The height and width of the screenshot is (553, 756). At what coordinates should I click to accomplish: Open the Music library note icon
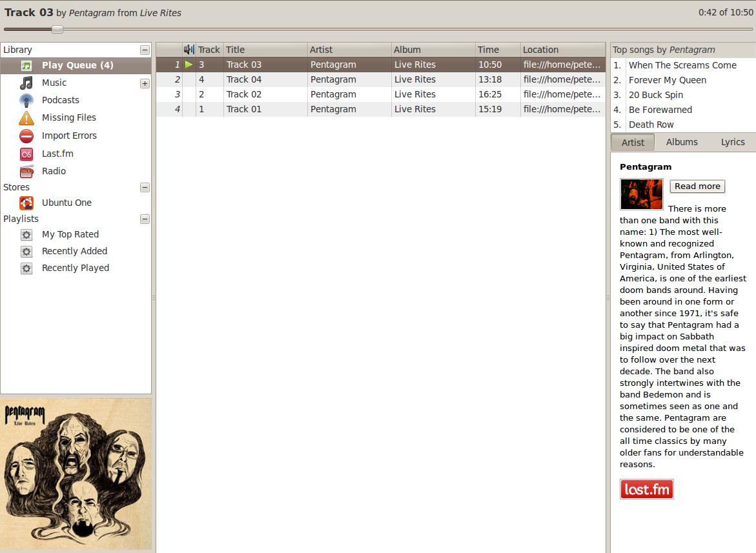[x=26, y=83]
